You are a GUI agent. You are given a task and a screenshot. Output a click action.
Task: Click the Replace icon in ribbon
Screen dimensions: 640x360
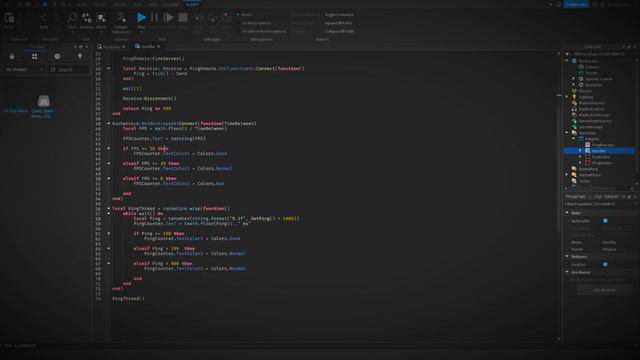pos(87,17)
